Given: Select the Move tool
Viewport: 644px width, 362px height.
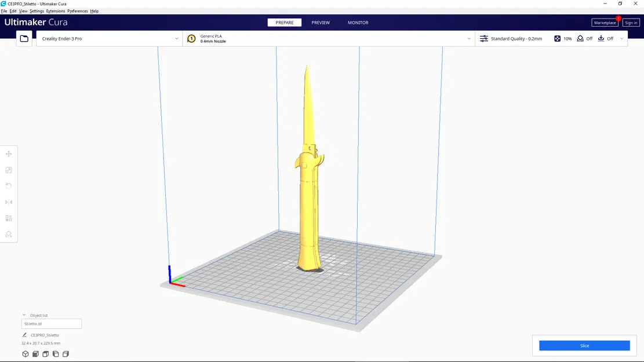Looking at the screenshot, I should coord(8,153).
